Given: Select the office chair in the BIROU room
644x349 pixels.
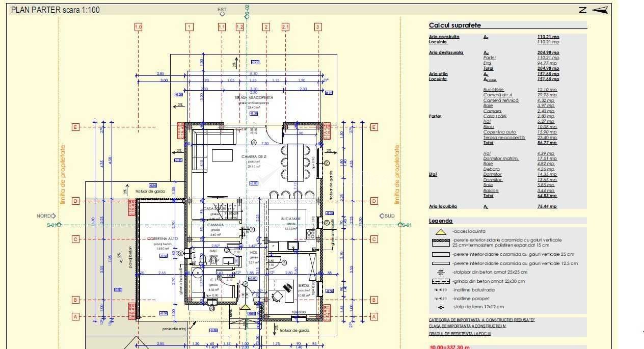Looking at the screenshot, I should 279,295.
